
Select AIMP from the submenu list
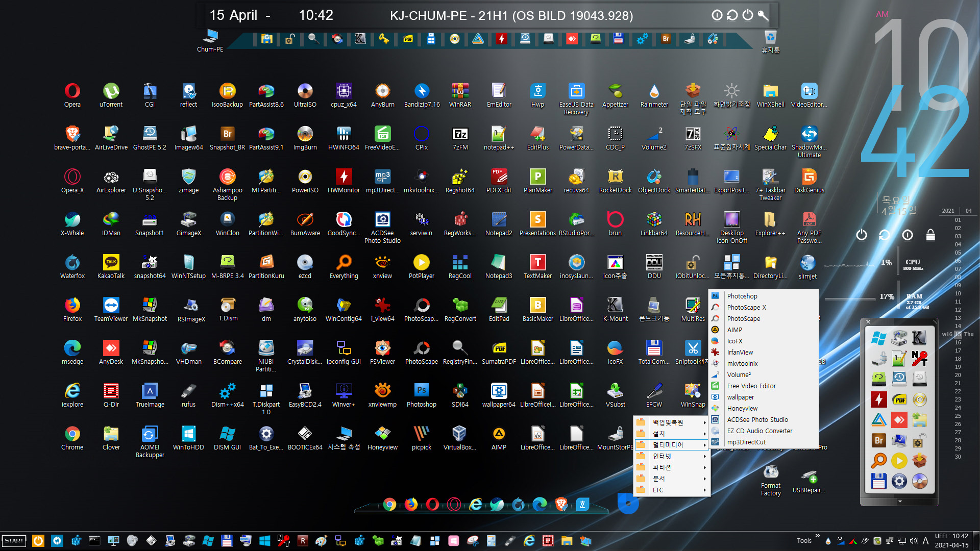[x=764, y=330]
